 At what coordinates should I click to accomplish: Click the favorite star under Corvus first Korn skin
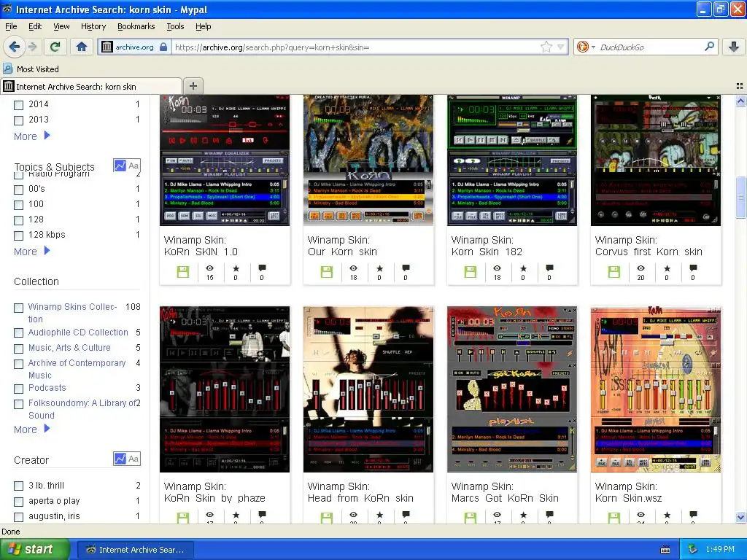(x=667, y=268)
